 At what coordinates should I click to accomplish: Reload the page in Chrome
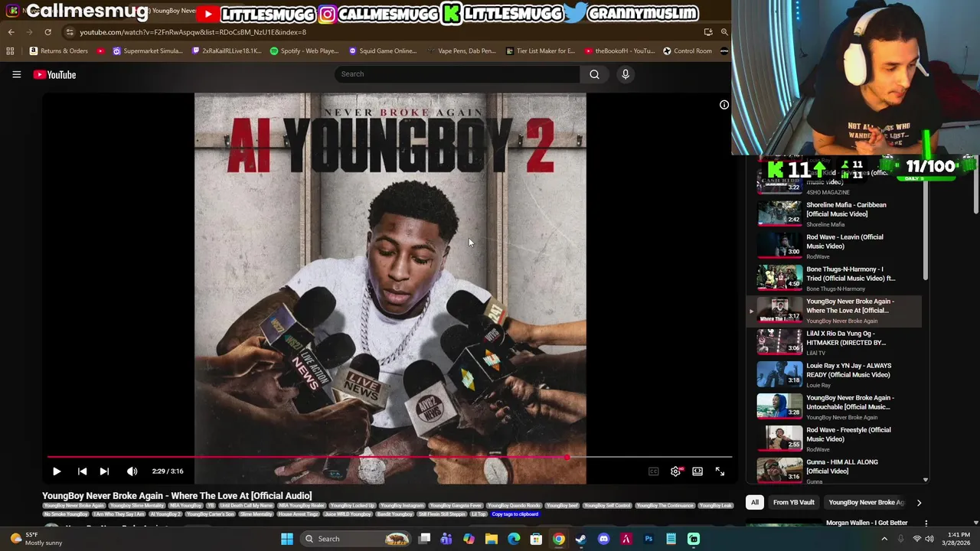pos(47,32)
